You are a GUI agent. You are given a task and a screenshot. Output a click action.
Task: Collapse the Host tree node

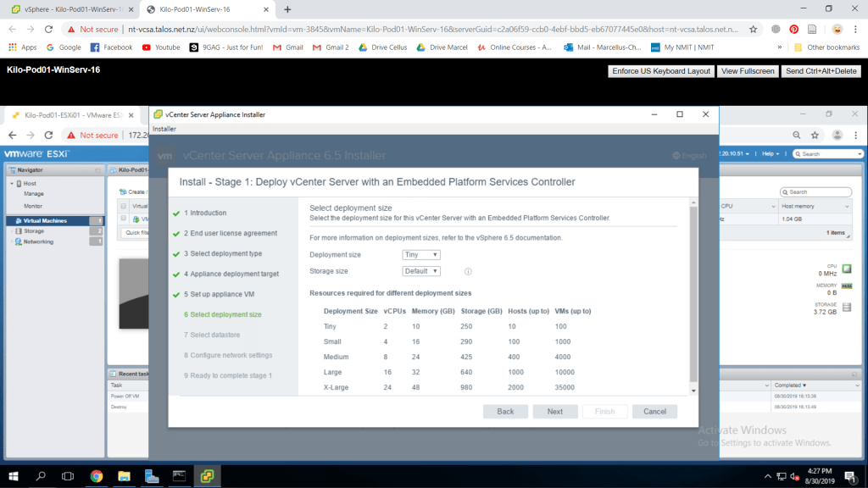coord(11,184)
